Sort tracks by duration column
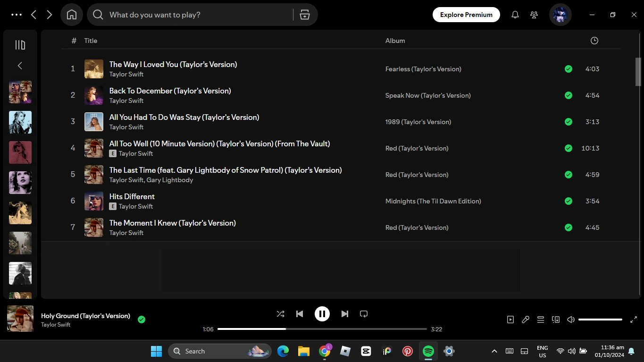The height and width of the screenshot is (362, 644). pyautogui.click(x=594, y=41)
